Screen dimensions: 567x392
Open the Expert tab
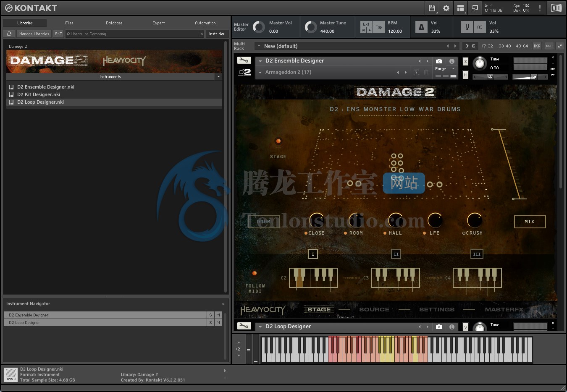coord(159,23)
